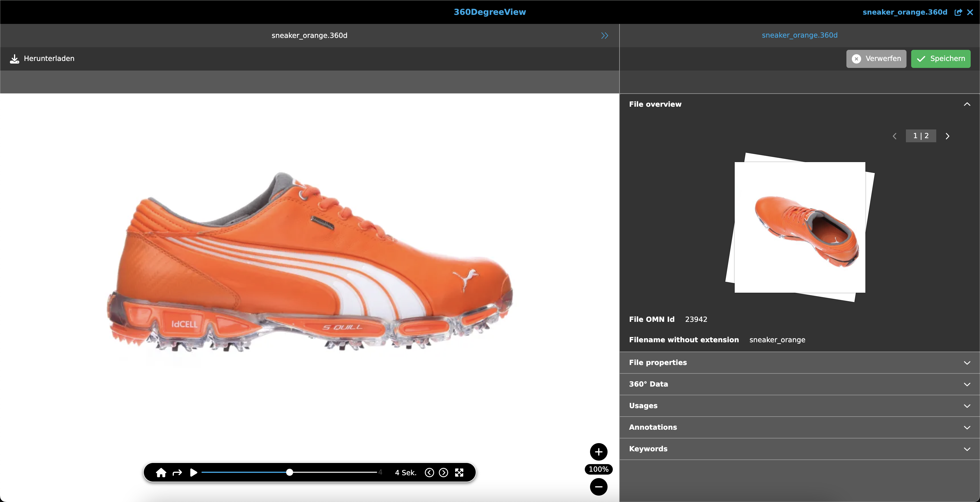
Task: Click the Herunterladen download button
Action: (x=42, y=59)
